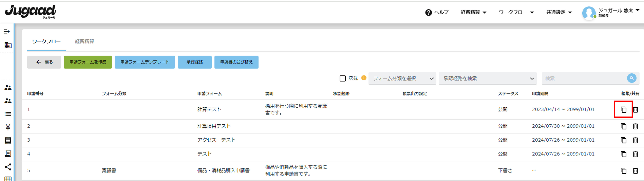Click the 検索 search input field

(584, 78)
